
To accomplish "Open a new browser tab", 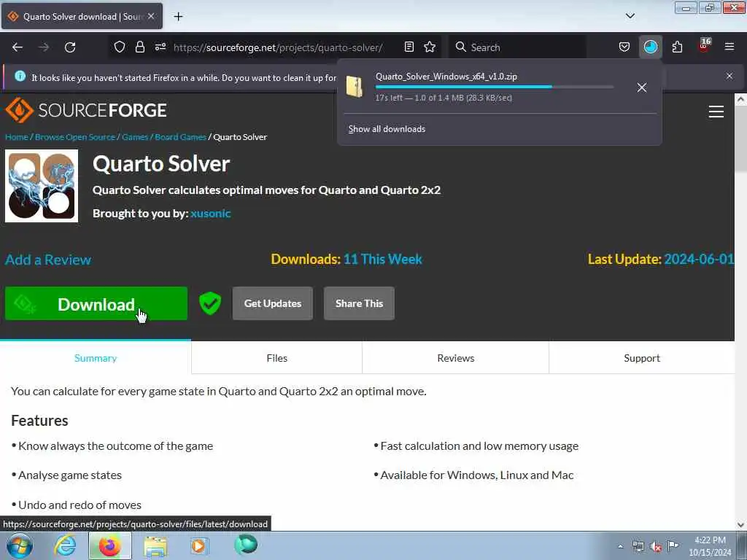I will pyautogui.click(x=178, y=17).
